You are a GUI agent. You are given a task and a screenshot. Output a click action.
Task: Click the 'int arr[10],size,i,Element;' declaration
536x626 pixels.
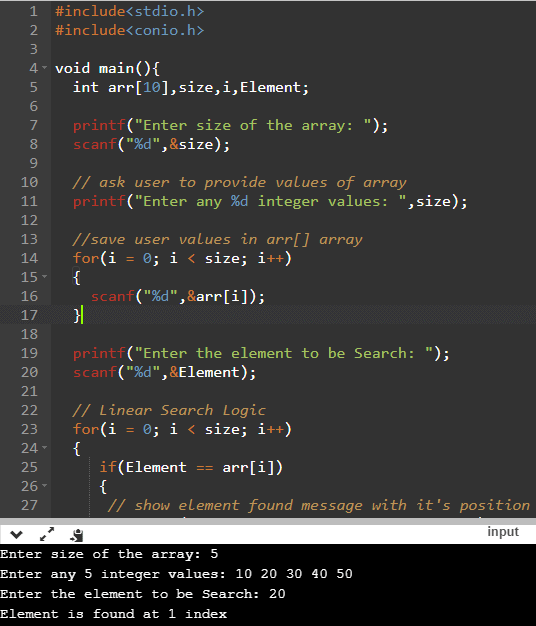[191, 87]
